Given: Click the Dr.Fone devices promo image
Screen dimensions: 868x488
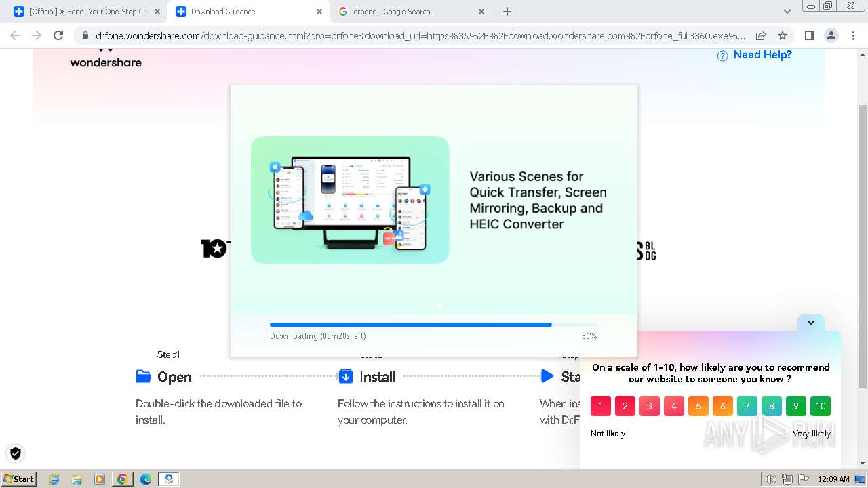Looking at the screenshot, I should click(x=350, y=200).
